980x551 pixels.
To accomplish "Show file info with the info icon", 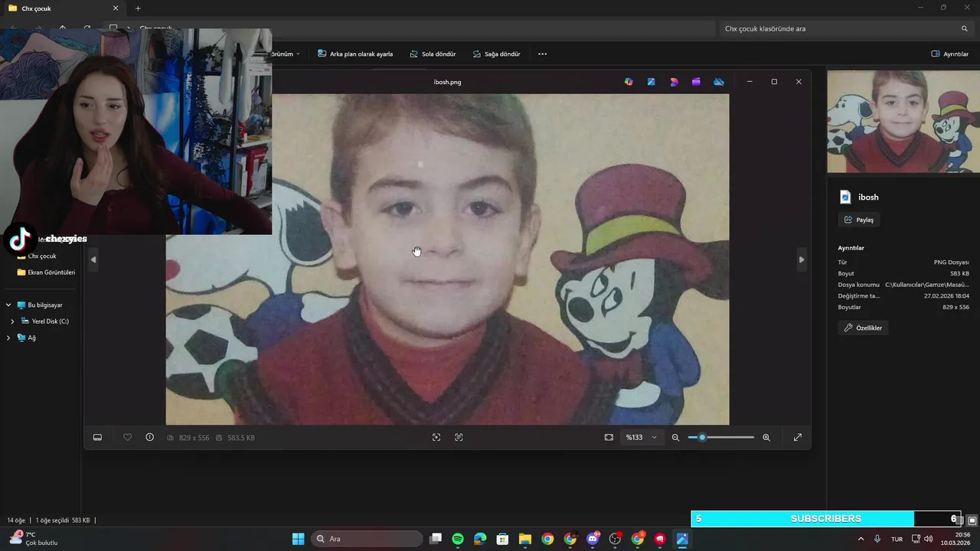I will click(x=149, y=437).
